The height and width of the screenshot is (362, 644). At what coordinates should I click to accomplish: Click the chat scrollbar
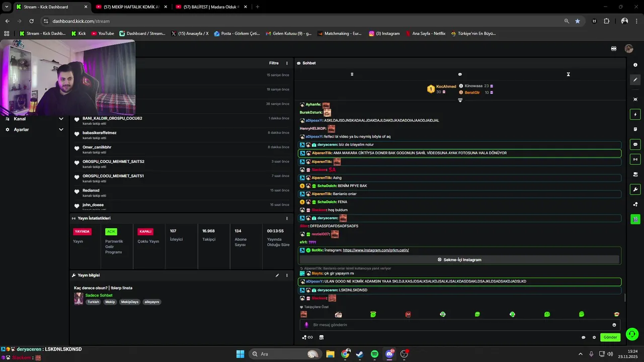click(x=625, y=298)
